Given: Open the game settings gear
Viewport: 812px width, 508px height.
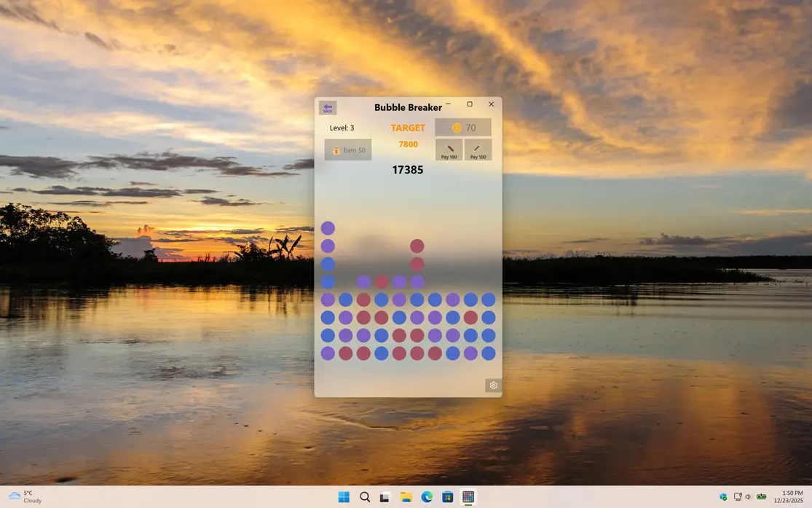Looking at the screenshot, I should 493,386.
